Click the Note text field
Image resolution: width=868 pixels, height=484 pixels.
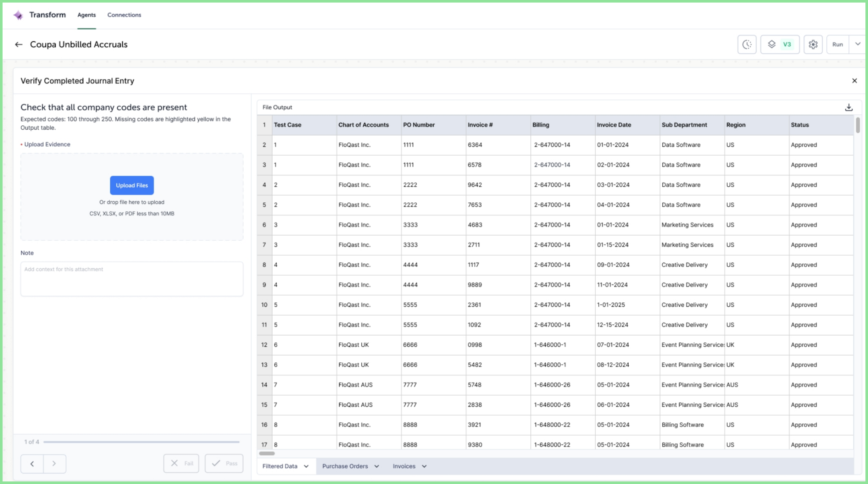(x=132, y=279)
